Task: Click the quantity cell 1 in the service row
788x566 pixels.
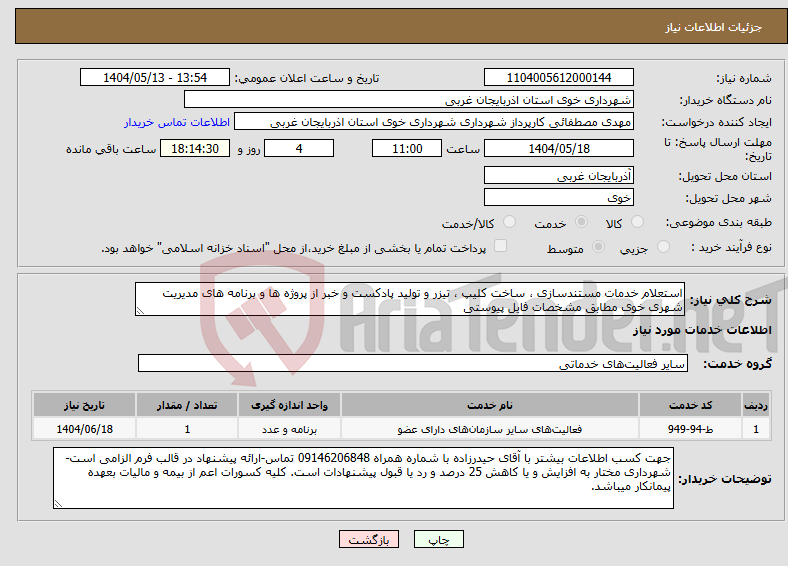Action: [187, 429]
